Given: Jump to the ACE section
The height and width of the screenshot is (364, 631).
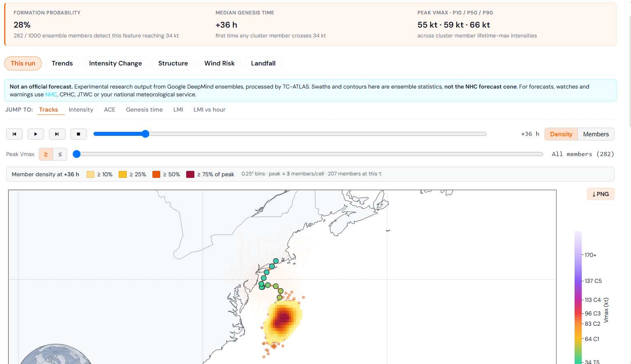Looking at the screenshot, I should click(110, 110).
